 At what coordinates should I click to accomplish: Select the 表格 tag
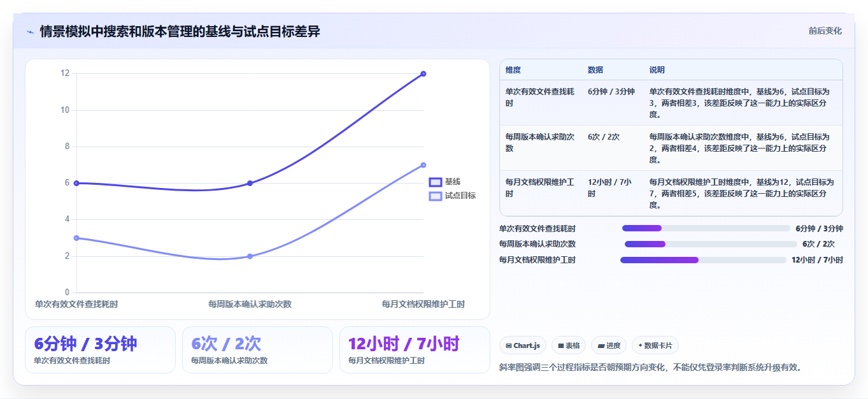(569, 345)
